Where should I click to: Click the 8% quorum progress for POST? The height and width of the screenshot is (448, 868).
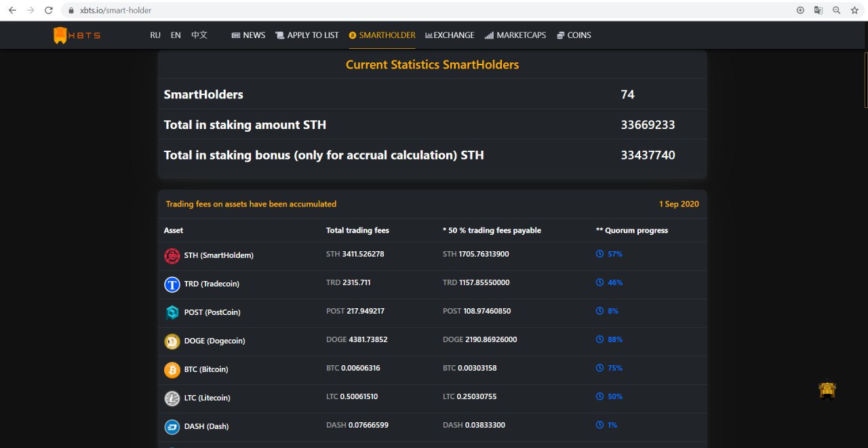[x=613, y=311]
